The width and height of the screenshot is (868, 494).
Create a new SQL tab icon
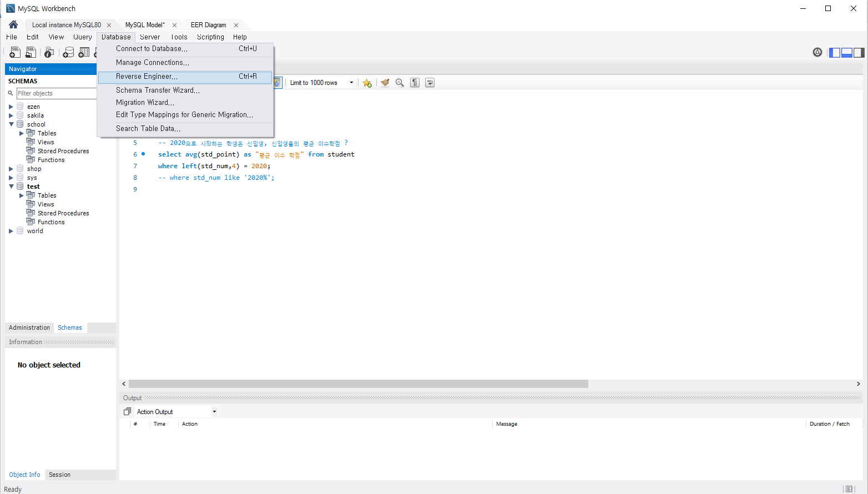(x=15, y=52)
